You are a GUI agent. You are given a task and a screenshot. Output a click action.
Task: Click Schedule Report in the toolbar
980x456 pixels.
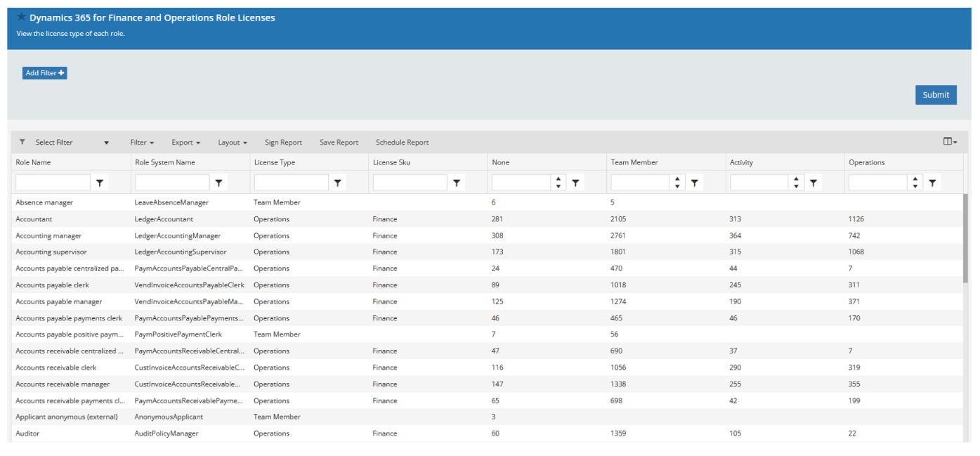402,143
